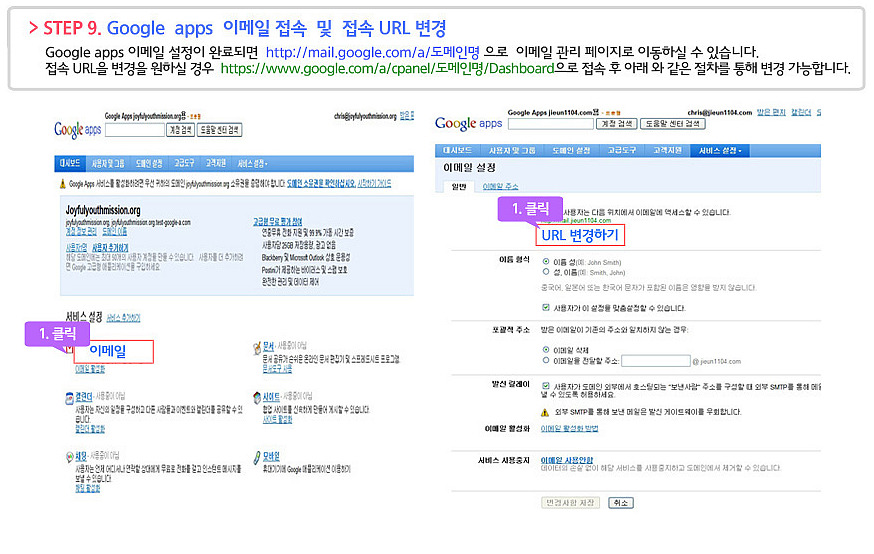Toggle the 사용자가 이 설정을 맞춤설정 checkbox
Viewport: 874px width, 554px height.
[x=545, y=307]
